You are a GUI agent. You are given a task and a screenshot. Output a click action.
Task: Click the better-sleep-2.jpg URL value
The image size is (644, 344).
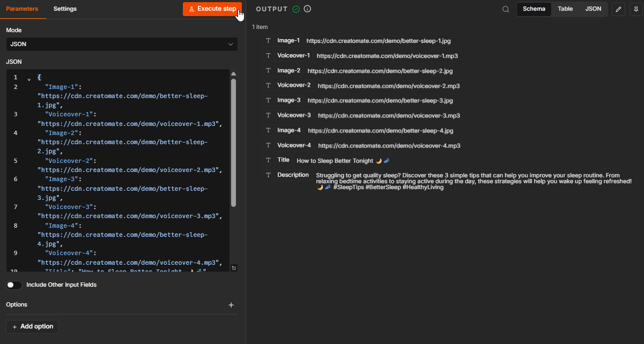pyautogui.click(x=380, y=71)
